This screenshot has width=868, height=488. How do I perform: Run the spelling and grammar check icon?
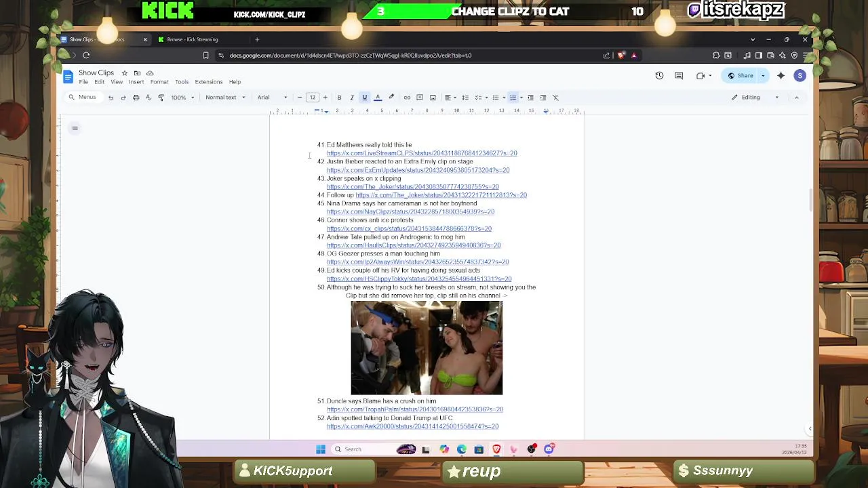(x=148, y=98)
